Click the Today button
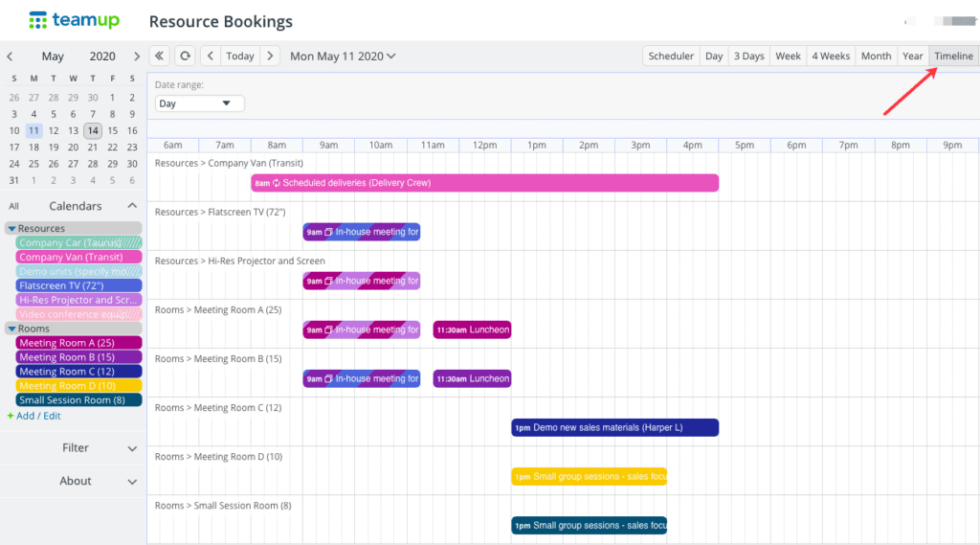This screenshot has height=545, width=980. tap(240, 56)
